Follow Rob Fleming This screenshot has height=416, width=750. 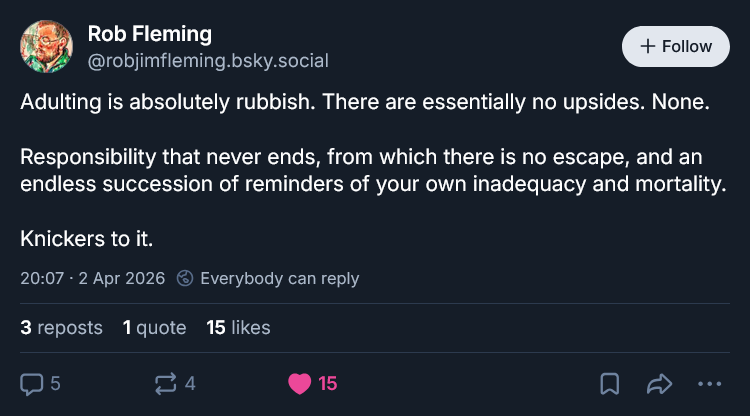(676, 46)
